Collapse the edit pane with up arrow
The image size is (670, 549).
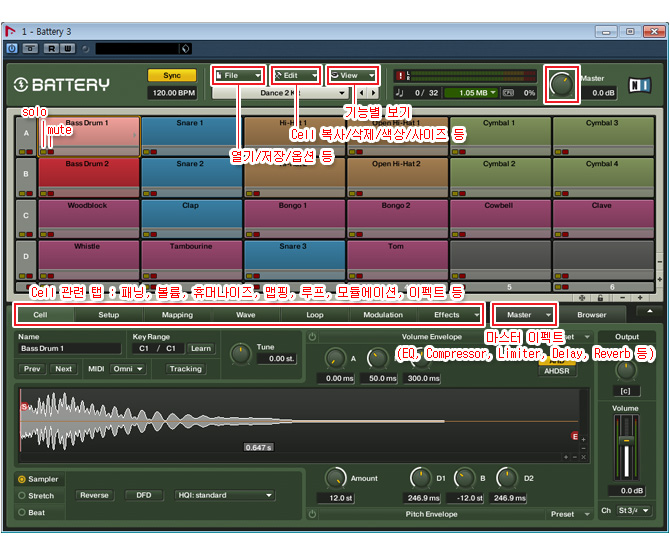pos(649,312)
